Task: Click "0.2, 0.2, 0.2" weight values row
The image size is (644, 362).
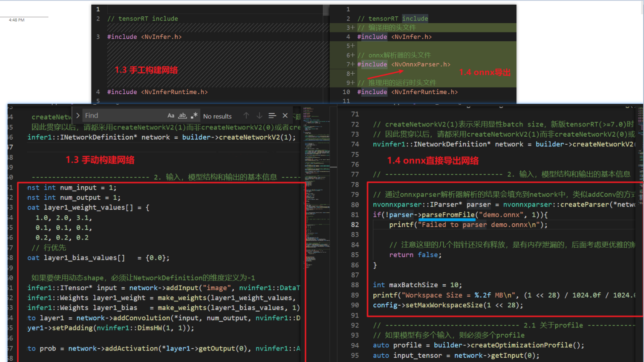Action: 62,238
